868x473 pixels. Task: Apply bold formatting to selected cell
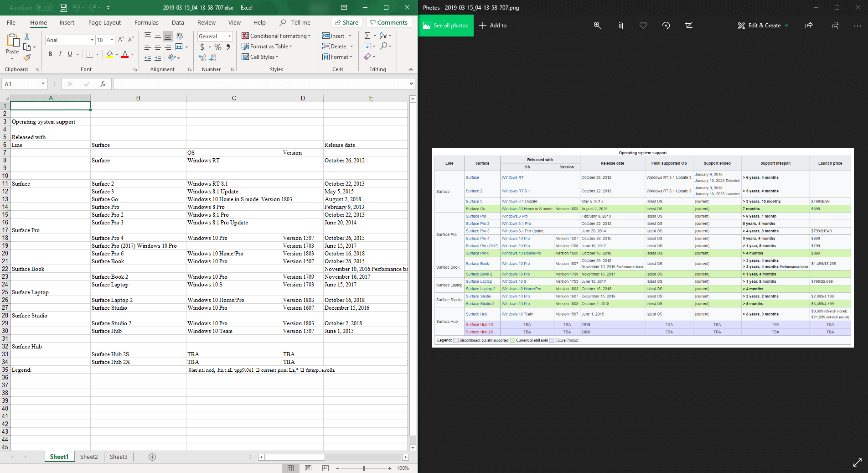coord(50,54)
